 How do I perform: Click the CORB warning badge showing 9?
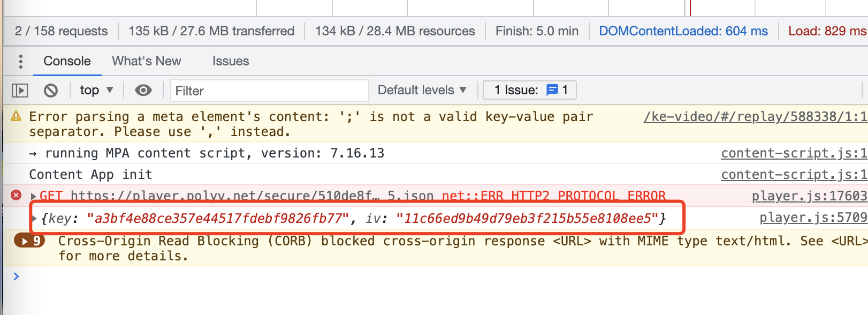click(x=29, y=241)
